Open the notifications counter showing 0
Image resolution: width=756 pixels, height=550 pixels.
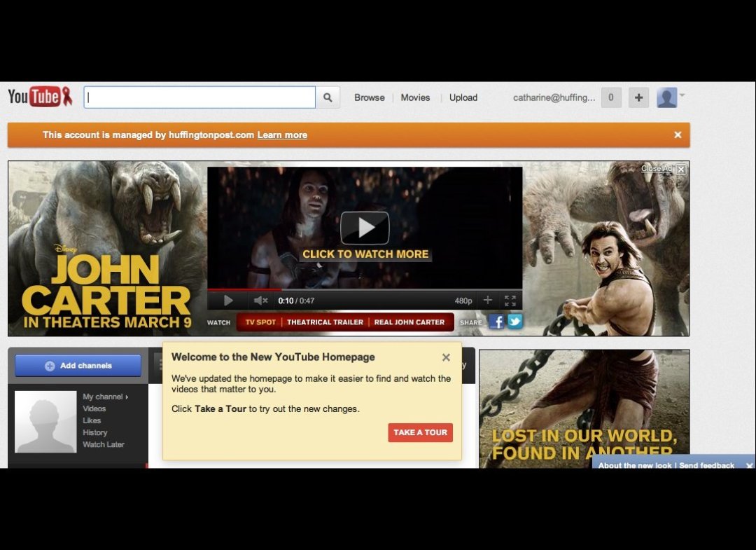611,97
